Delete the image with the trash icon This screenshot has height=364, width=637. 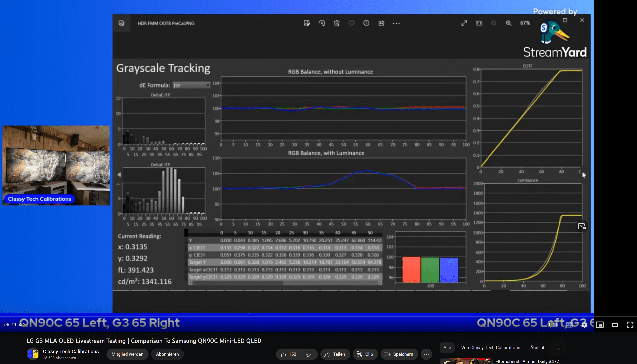[x=337, y=23]
